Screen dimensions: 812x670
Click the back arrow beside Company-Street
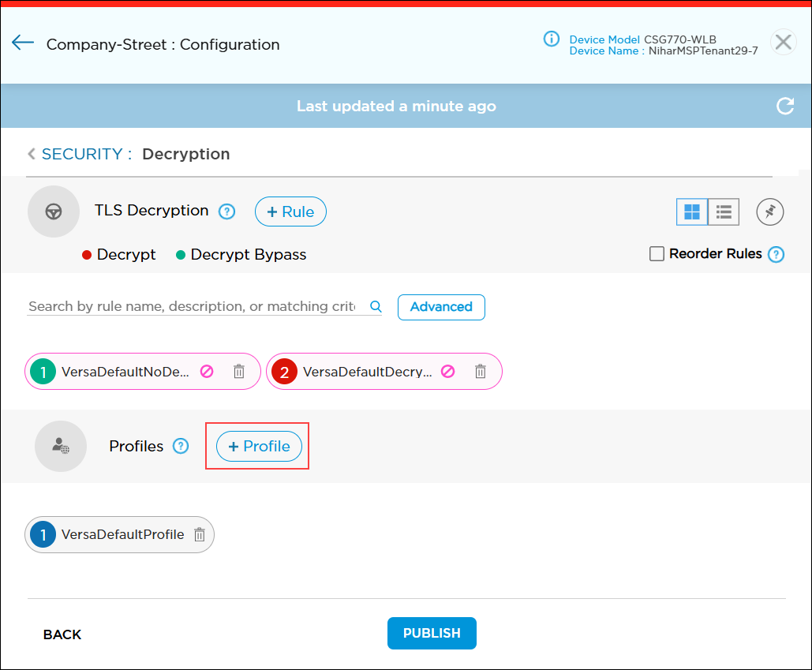click(22, 43)
